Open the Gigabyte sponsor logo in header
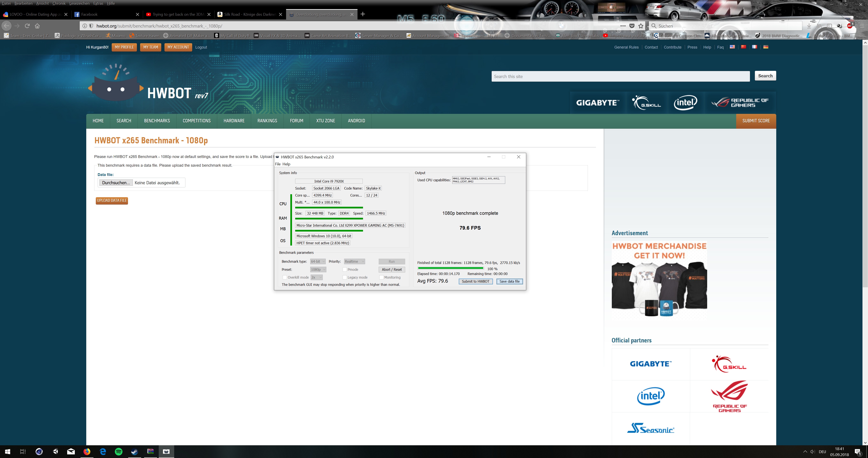The width and height of the screenshot is (868, 458). [597, 103]
